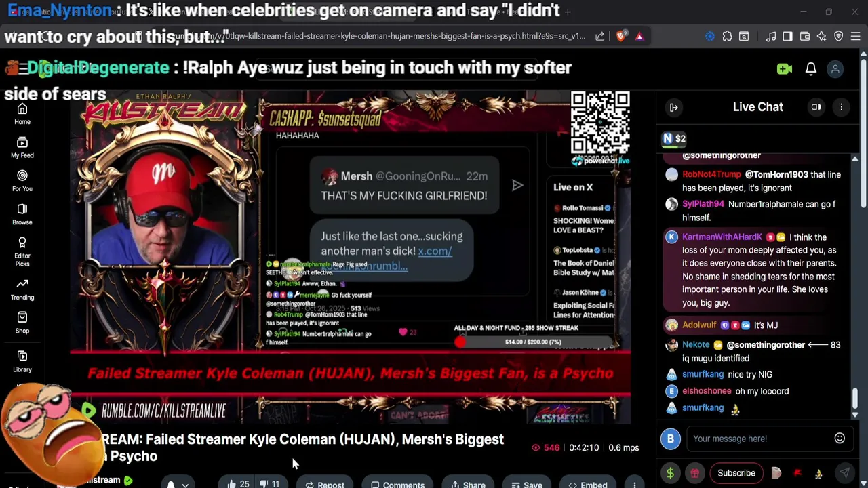The width and height of the screenshot is (868, 488).
Task: Dislike the video with thumbs down
Action: pyautogui.click(x=270, y=484)
